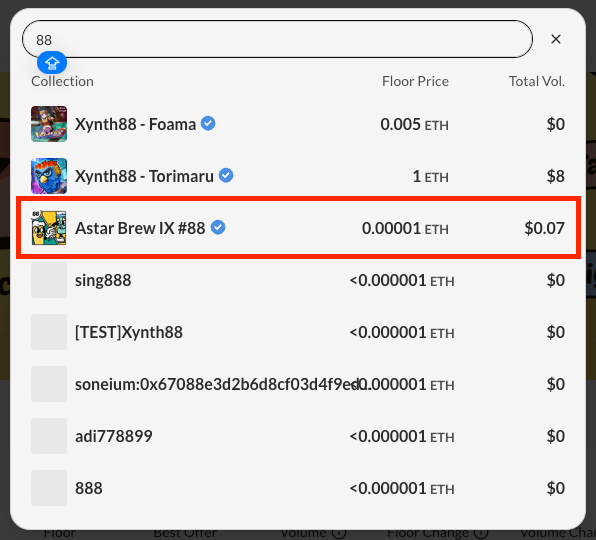
Task: Choose the adi778899 collection
Action: pos(298,436)
